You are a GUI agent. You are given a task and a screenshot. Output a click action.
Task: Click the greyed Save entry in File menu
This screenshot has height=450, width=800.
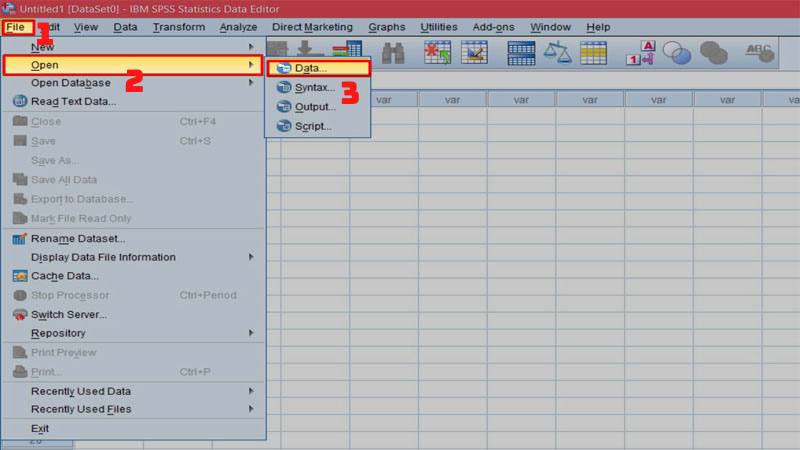[134, 141]
